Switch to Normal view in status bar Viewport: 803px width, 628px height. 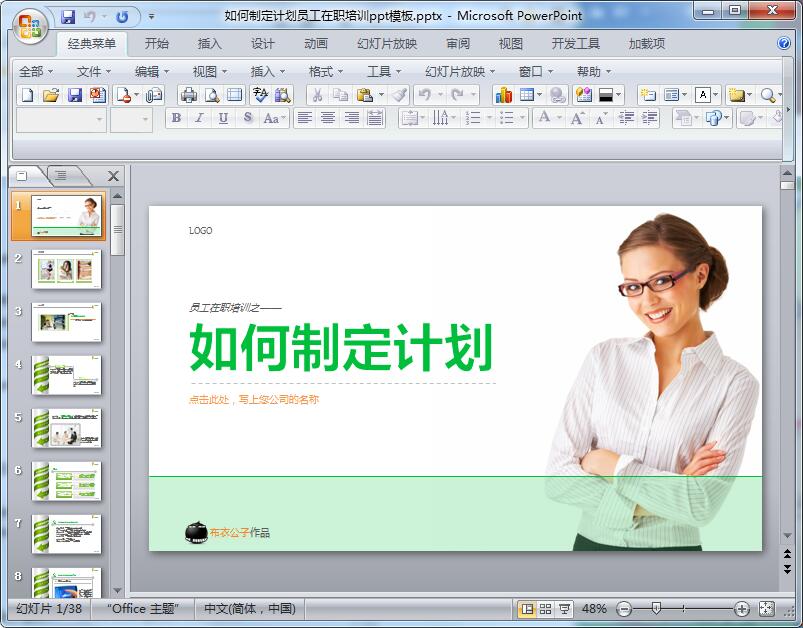526,609
